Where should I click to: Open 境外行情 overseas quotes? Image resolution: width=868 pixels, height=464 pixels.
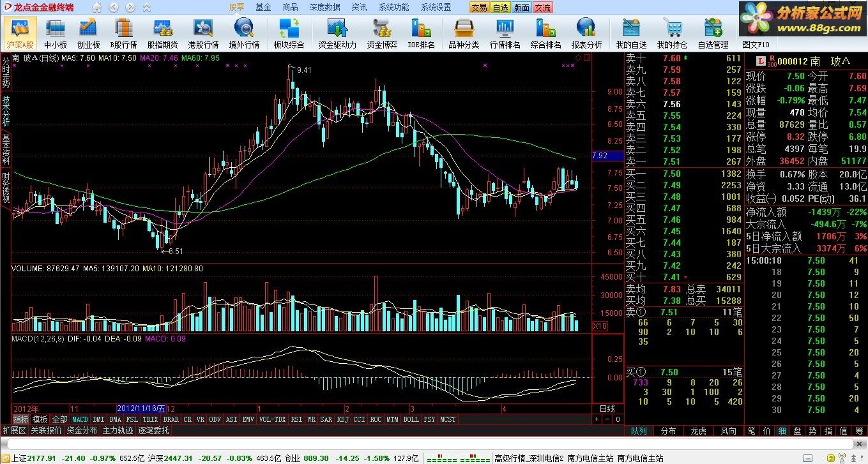244,33
